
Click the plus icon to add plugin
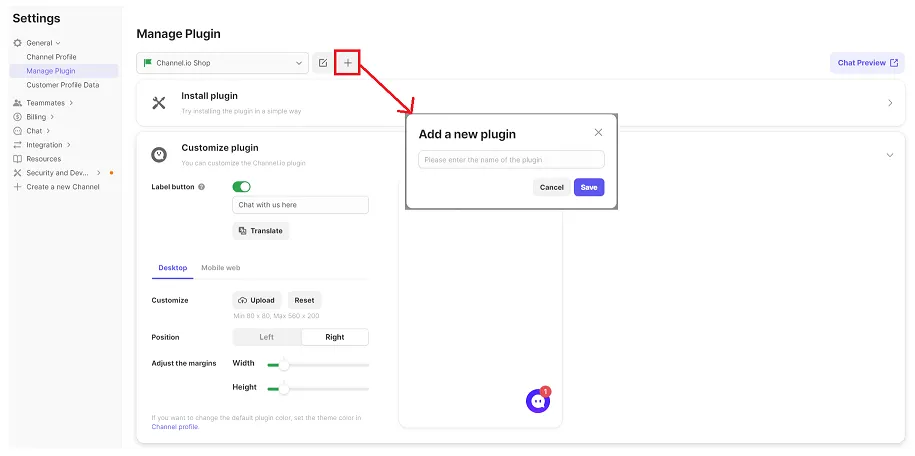pos(348,63)
